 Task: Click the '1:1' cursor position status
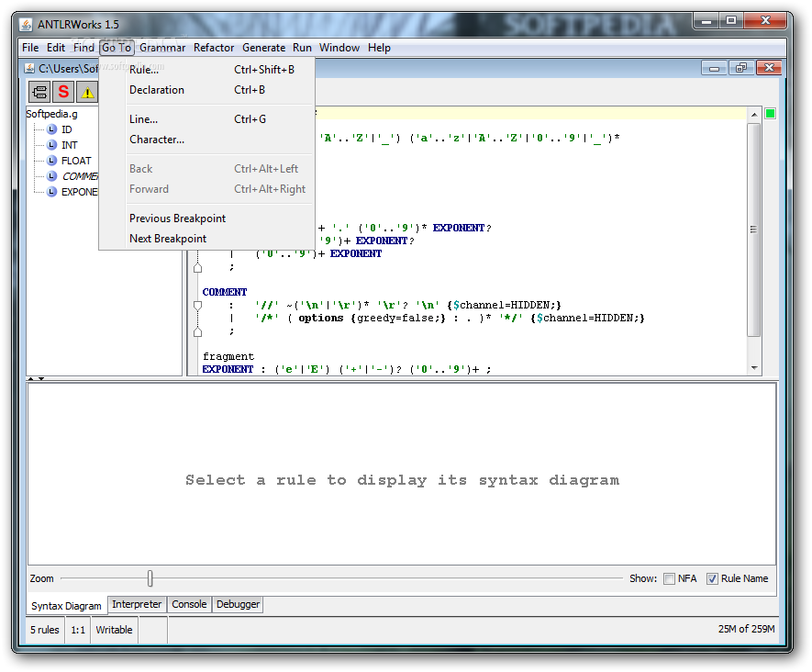(x=78, y=630)
